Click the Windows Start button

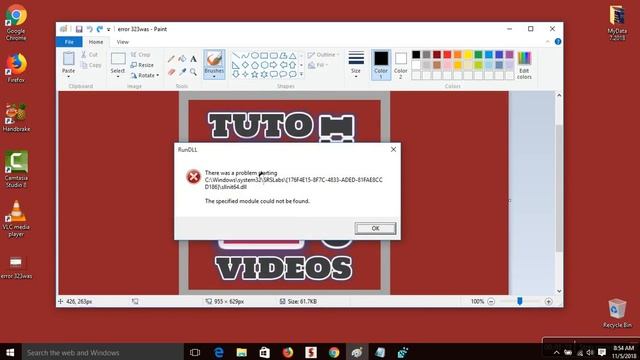coord(10,352)
